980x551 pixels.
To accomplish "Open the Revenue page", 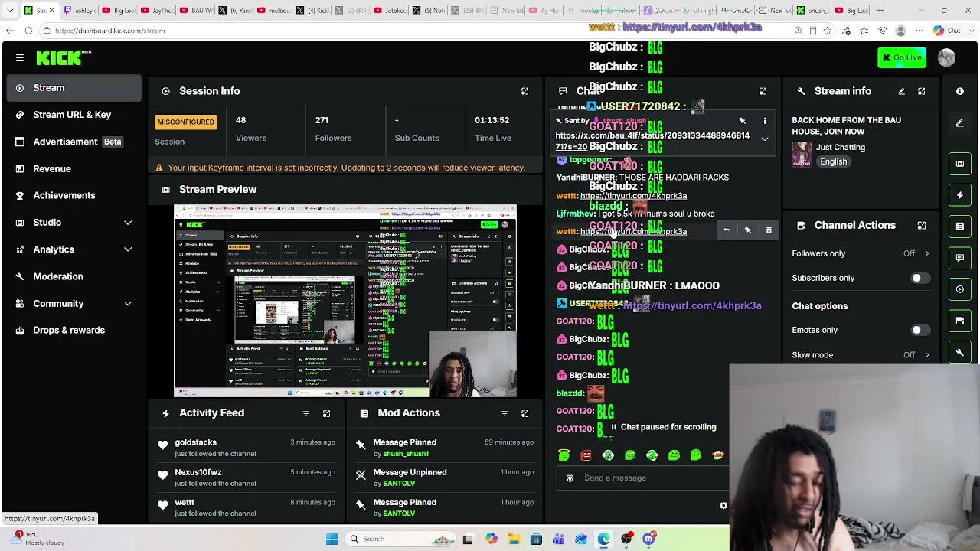I will 74,169.
